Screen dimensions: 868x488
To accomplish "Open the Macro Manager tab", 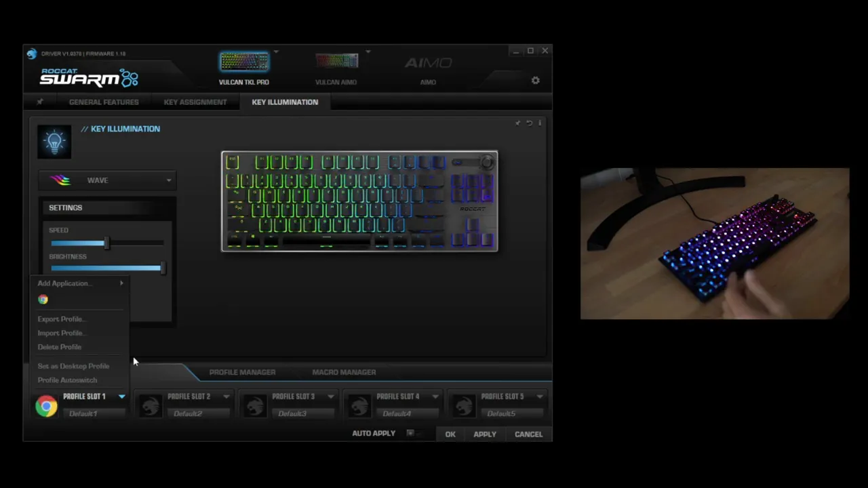I will [344, 372].
